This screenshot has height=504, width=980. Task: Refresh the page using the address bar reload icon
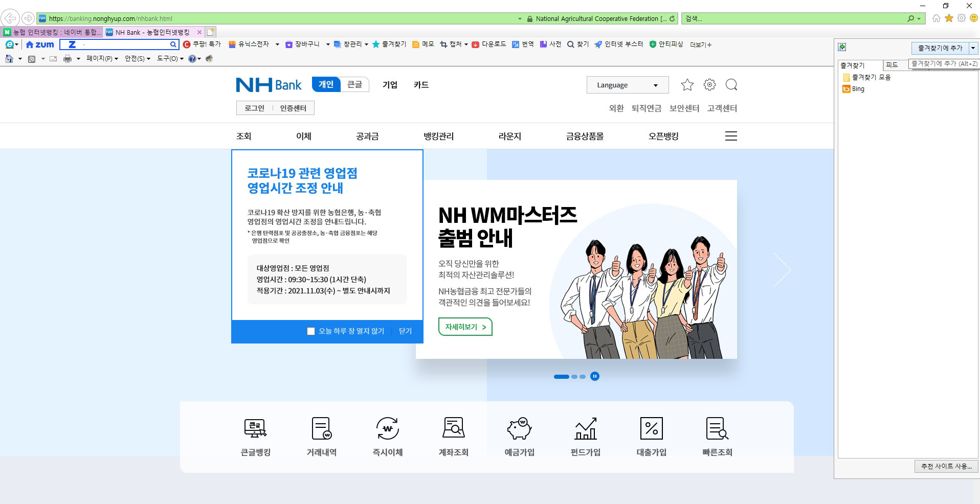(x=672, y=18)
